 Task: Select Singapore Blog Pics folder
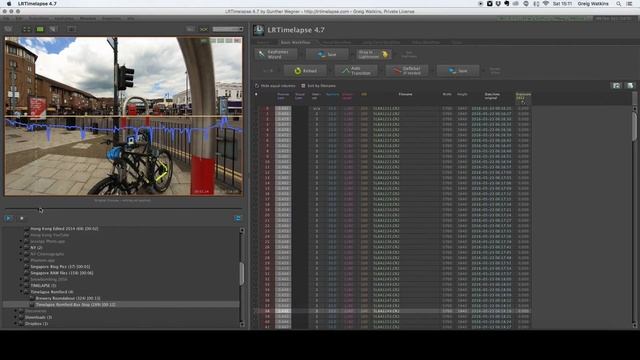click(60, 267)
